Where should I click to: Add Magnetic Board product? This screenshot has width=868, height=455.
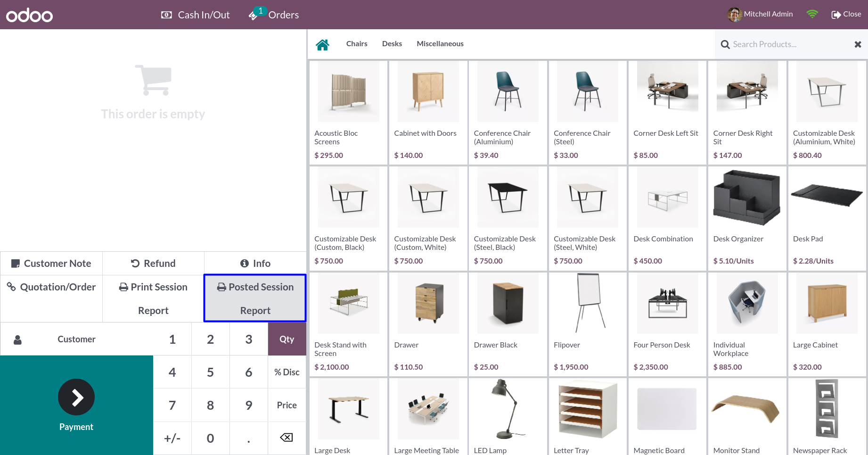click(667, 416)
